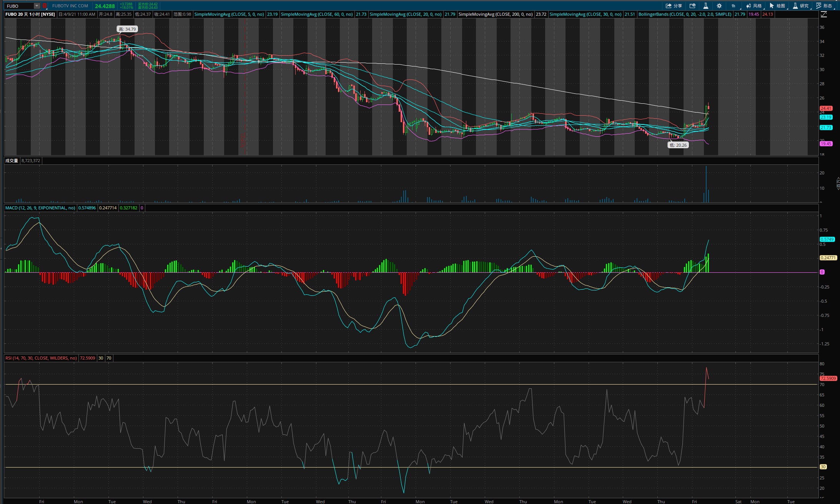Select the FUBO 20 天 1小时 [NYSE] label
Image resolution: width=840 pixels, height=504 pixels.
pos(30,14)
